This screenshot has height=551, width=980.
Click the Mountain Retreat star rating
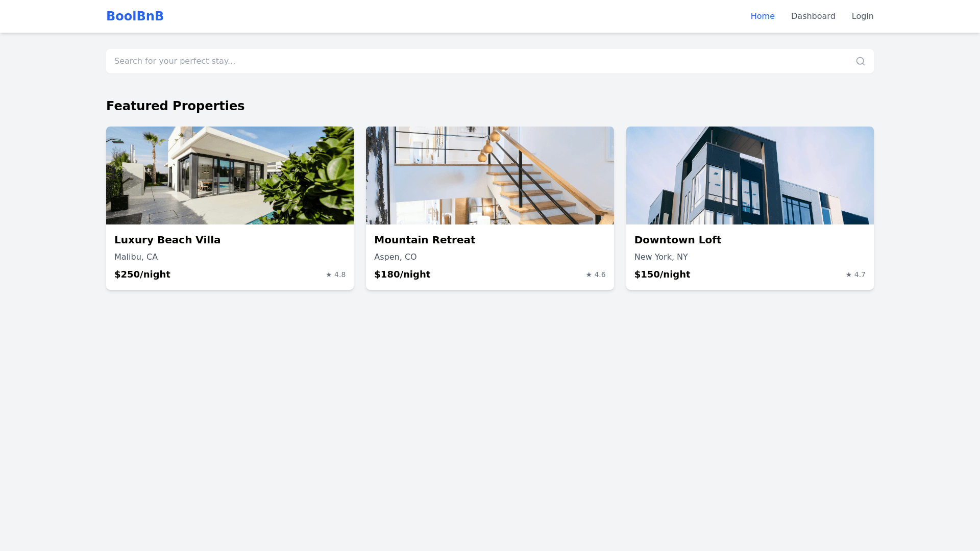[596, 274]
